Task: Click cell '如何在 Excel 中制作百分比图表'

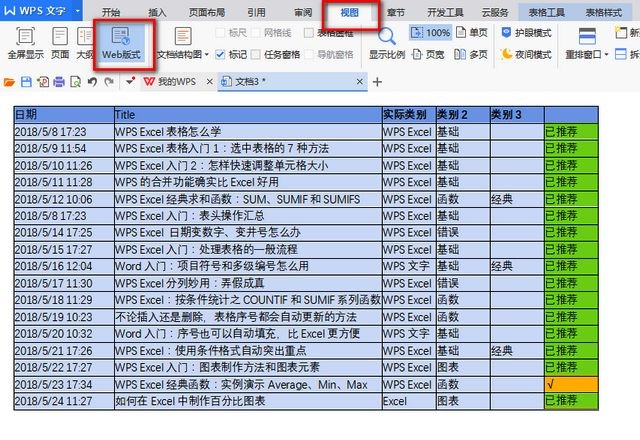Action: coord(248,401)
